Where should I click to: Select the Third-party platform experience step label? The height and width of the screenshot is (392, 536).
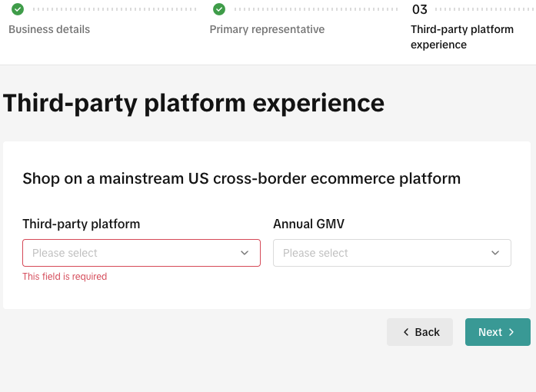point(461,37)
